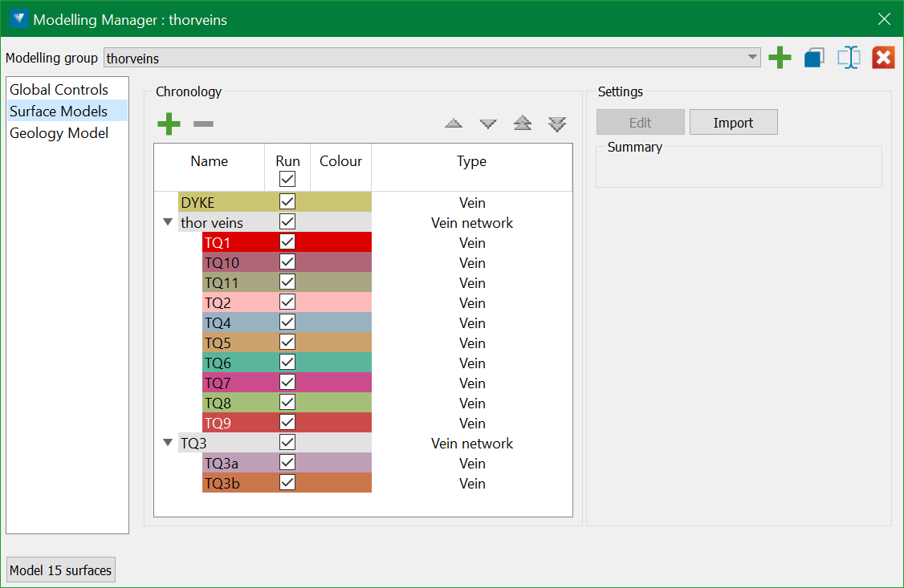Open the Modelling group dropdown
The height and width of the screenshot is (588, 904).
(x=752, y=58)
